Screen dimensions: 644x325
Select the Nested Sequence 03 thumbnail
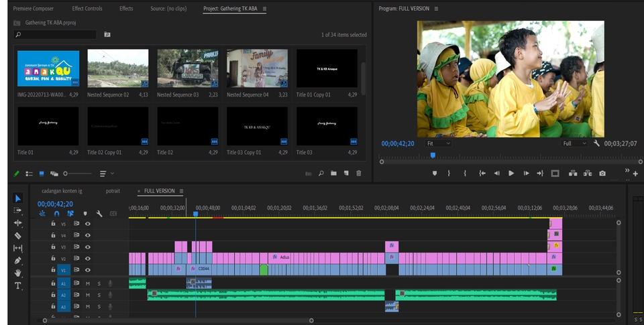tap(187, 68)
